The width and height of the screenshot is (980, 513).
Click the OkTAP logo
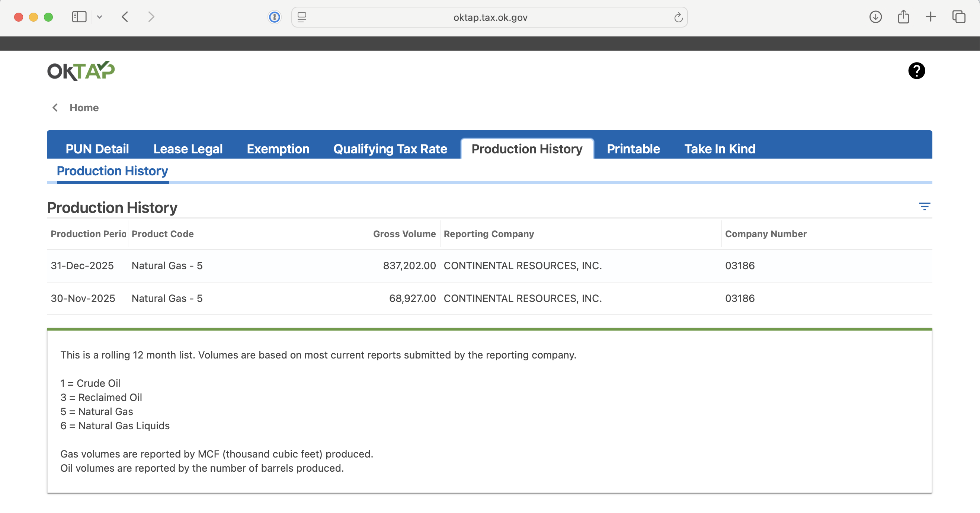click(x=81, y=71)
